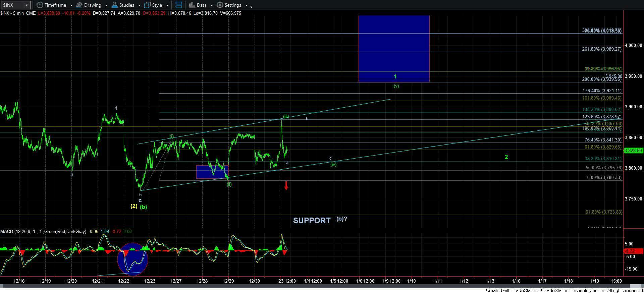Click the green '(iii)' wave label

(286, 117)
